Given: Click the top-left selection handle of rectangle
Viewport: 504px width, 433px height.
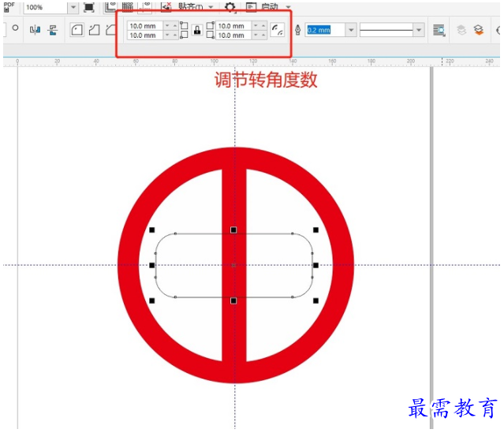Looking at the screenshot, I should click(152, 230).
